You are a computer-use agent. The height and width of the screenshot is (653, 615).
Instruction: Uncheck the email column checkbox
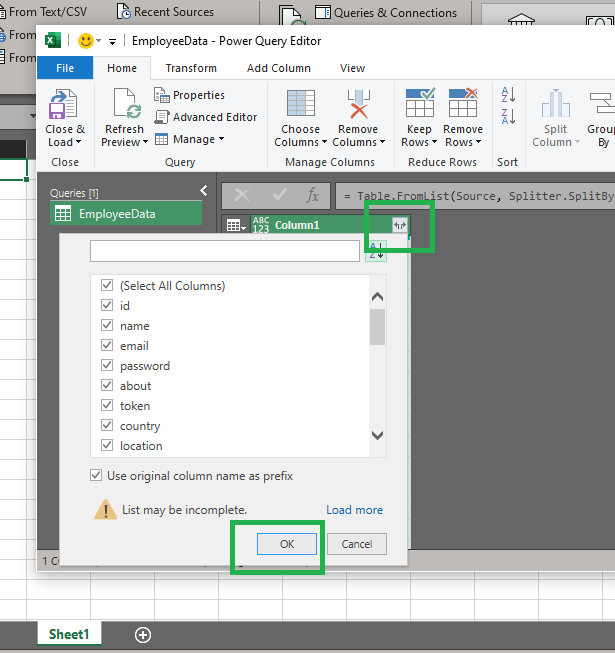click(107, 345)
